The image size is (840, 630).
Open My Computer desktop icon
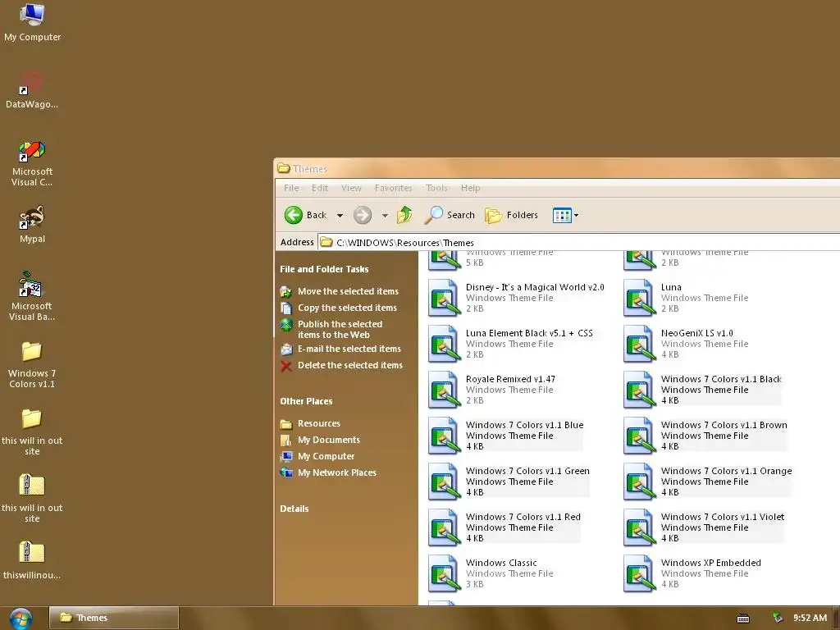point(32,22)
